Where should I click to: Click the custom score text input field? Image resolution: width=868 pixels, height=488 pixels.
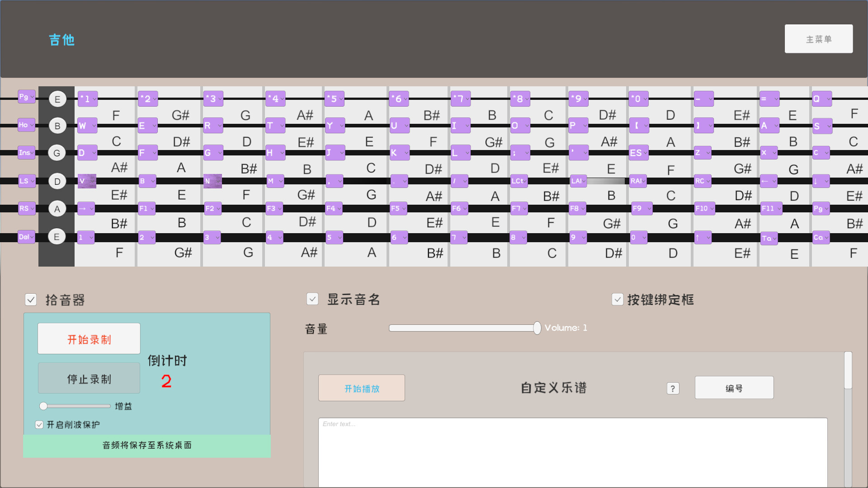tap(572, 452)
